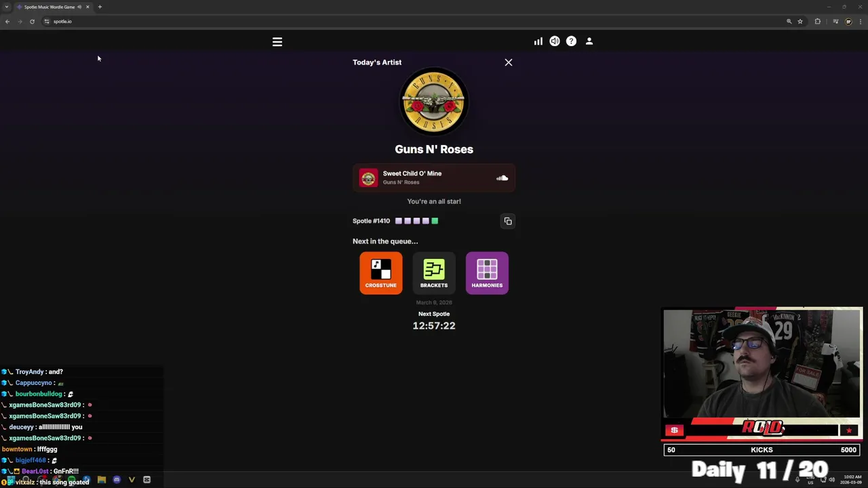Screen dimensions: 868x488
Task: Open the hamburger menu on Spotle
Action: (x=277, y=42)
